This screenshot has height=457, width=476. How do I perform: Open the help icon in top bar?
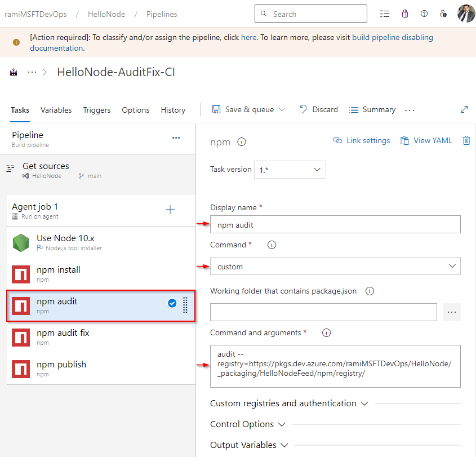424,14
